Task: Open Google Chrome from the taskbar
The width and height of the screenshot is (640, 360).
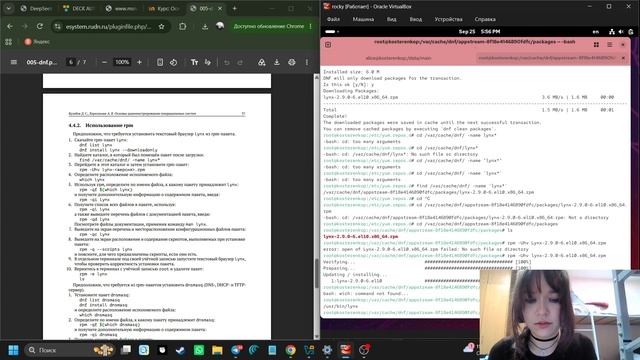Action: click(x=291, y=350)
